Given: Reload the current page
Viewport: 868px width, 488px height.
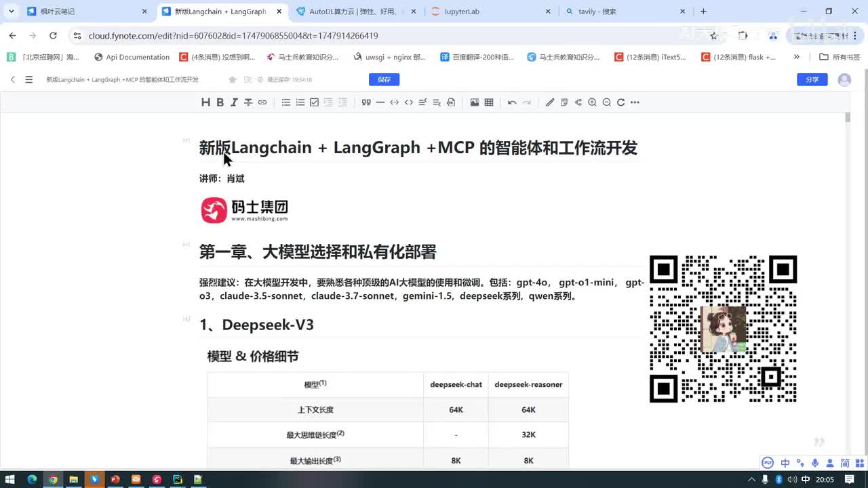Looking at the screenshot, I should (53, 35).
